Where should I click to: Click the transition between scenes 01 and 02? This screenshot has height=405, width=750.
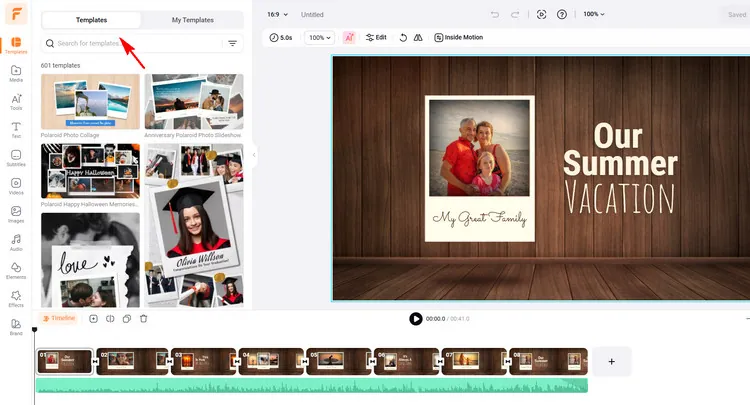point(95,362)
